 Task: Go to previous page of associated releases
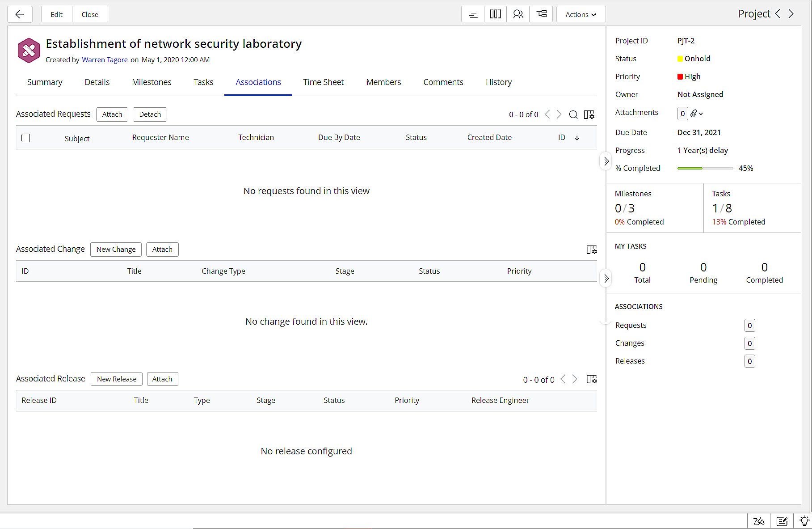563,379
